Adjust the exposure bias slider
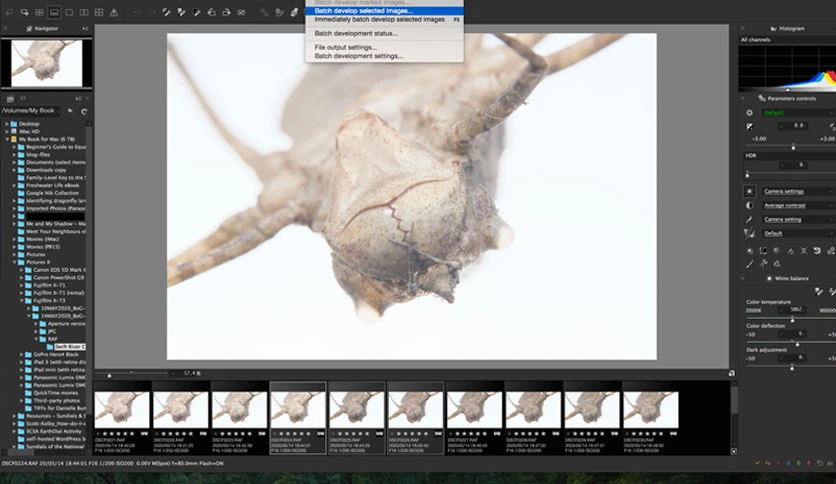The height and width of the screenshot is (484, 836). click(x=793, y=147)
